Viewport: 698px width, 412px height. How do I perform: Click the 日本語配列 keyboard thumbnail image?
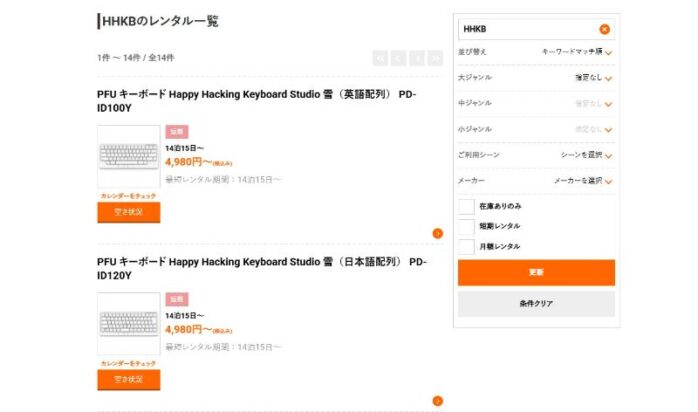pyautogui.click(x=129, y=323)
